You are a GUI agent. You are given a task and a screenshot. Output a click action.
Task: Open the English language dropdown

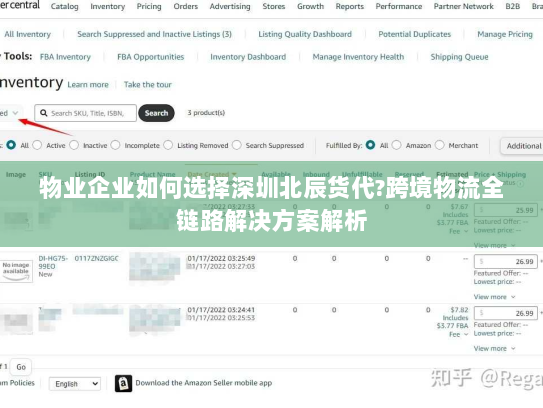click(x=75, y=384)
